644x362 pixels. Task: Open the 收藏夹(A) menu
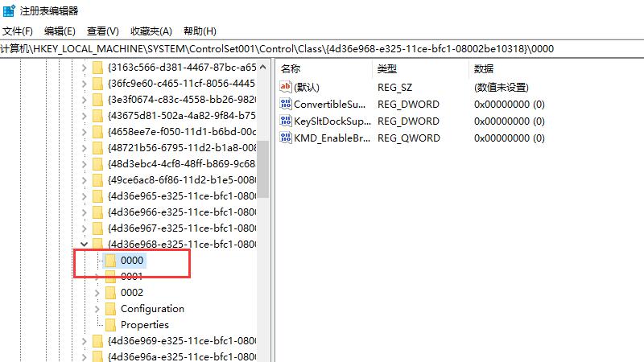pos(151,31)
